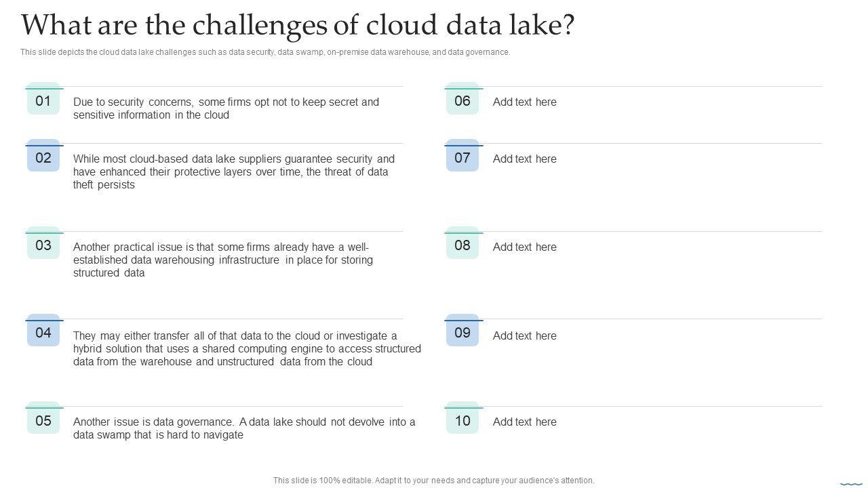Viewport: 868px width, 488px height.
Task: Click 'Add text here' beside badge 06
Action: pos(525,102)
